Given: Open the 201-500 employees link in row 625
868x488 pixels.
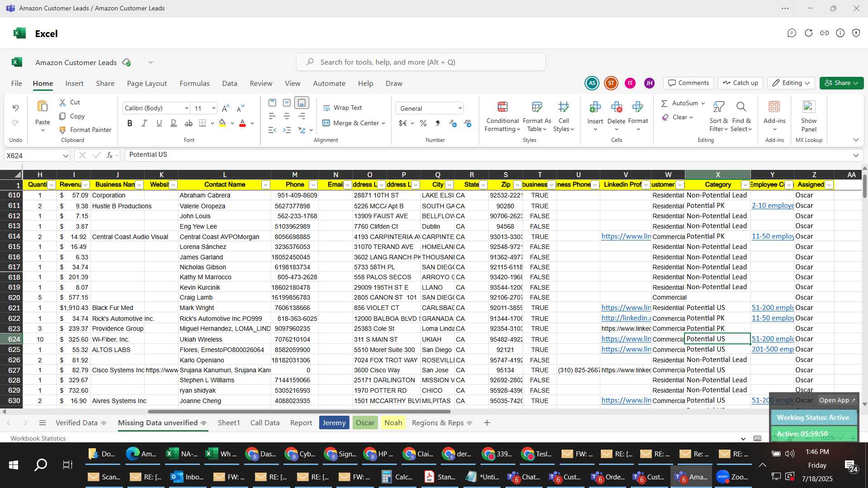Looking at the screenshot, I should (x=772, y=349).
